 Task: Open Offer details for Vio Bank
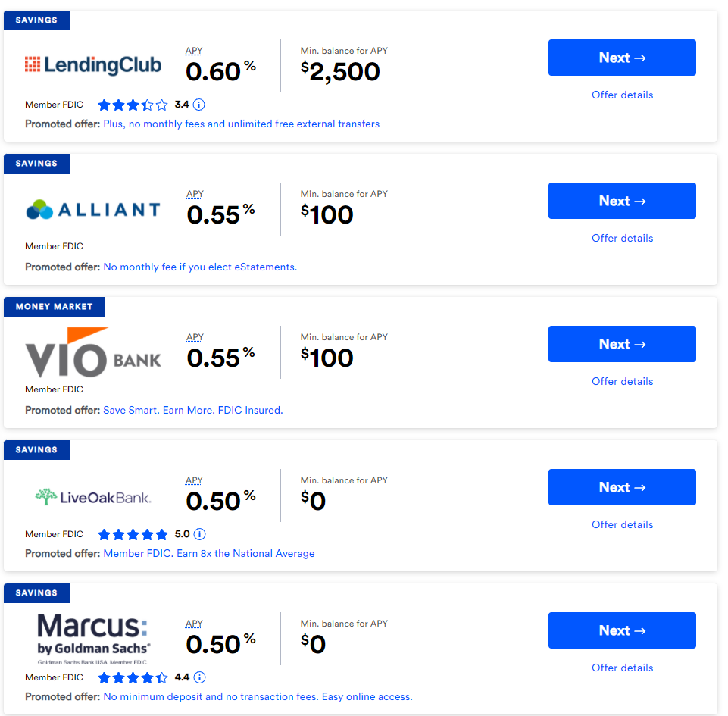tap(622, 381)
